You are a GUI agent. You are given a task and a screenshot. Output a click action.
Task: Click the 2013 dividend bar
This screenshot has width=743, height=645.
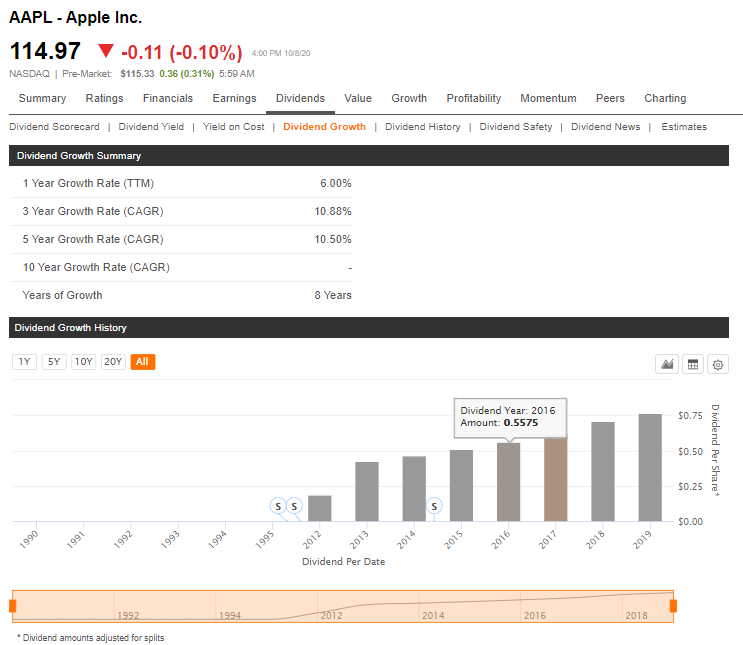(x=367, y=491)
